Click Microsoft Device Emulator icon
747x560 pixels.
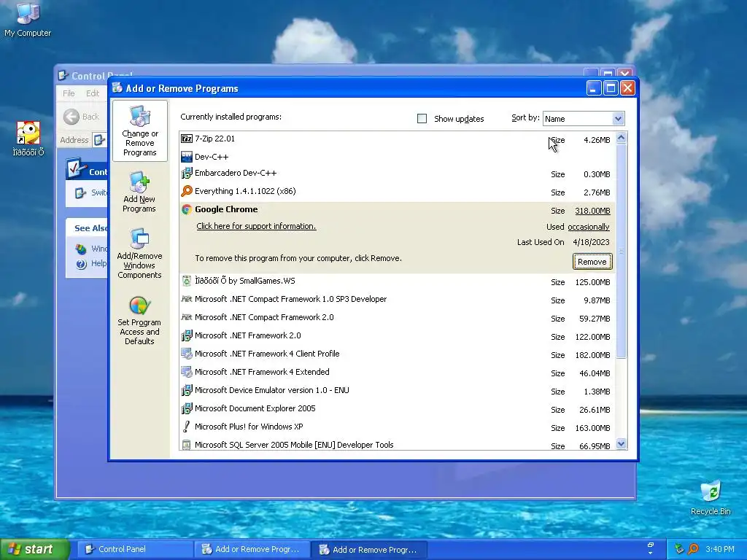point(187,391)
